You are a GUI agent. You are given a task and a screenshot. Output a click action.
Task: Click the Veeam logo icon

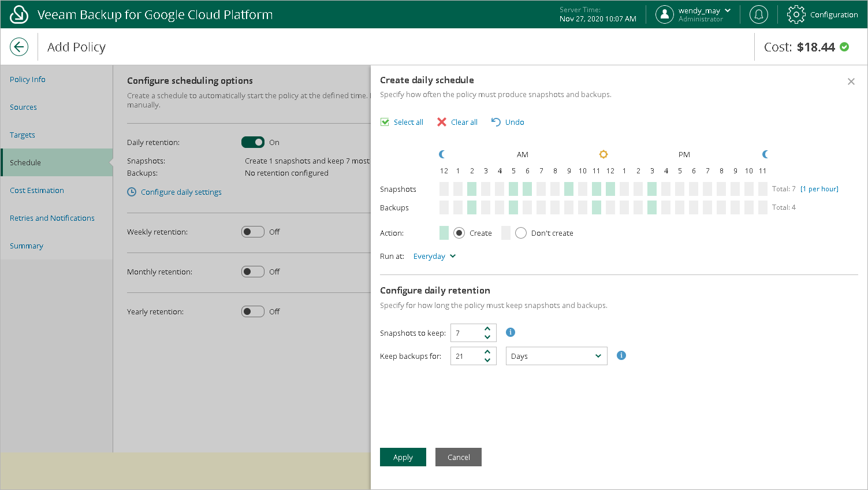(19, 14)
